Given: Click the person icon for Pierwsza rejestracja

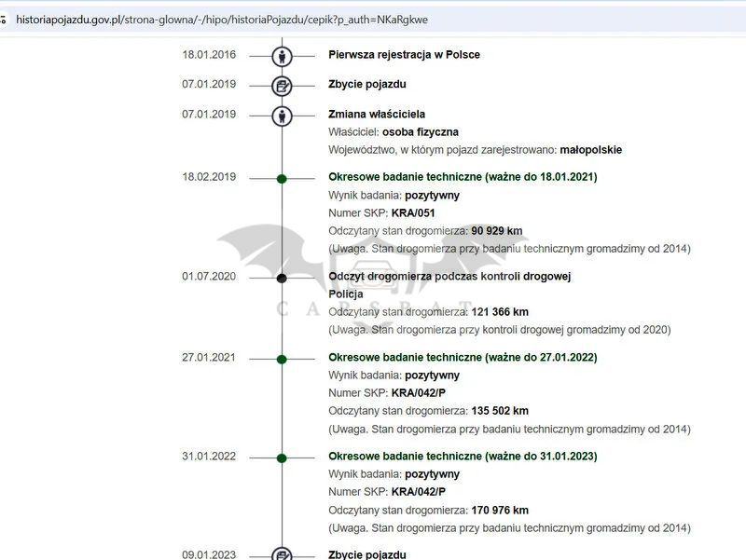Looking at the screenshot, I should (282, 56).
